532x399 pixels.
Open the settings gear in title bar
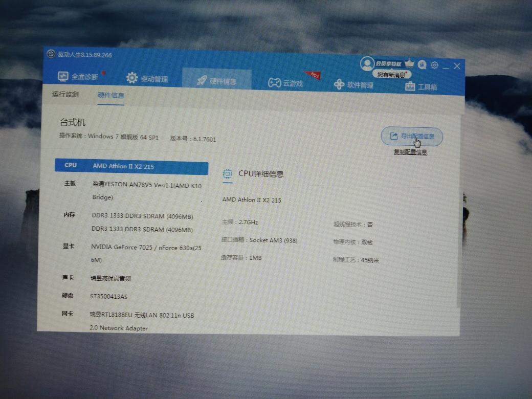(434, 65)
